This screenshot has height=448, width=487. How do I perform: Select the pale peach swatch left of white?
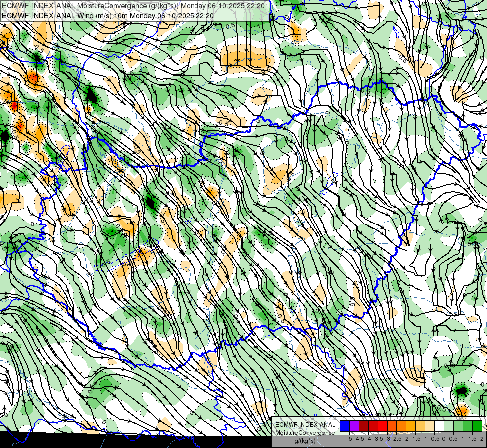pyautogui.click(x=429, y=426)
